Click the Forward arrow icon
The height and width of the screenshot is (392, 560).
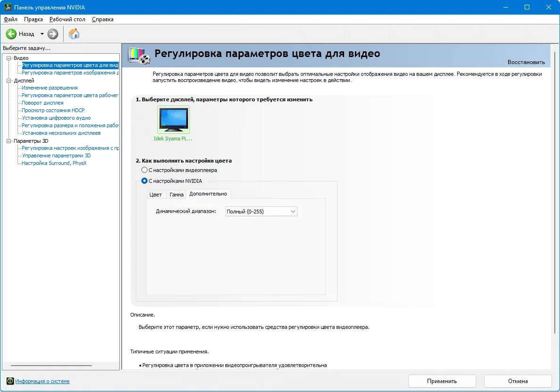[x=53, y=34]
